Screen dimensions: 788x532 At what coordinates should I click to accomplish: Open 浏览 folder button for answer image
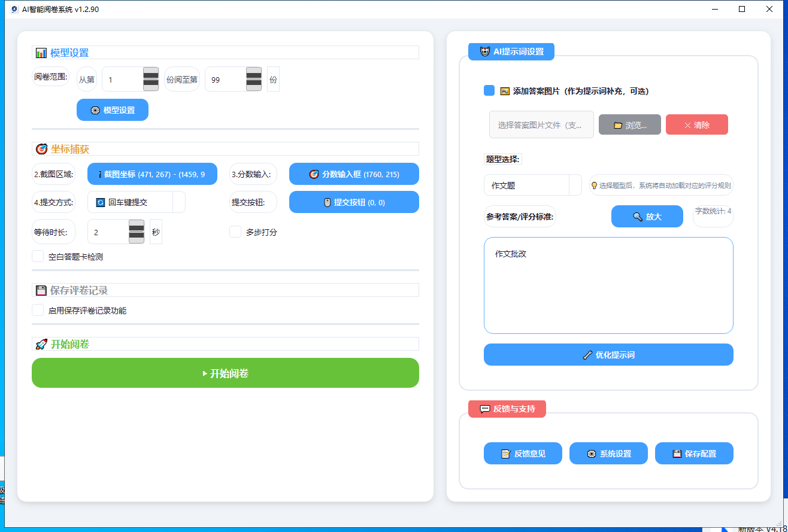pyautogui.click(x=629, y=125)
